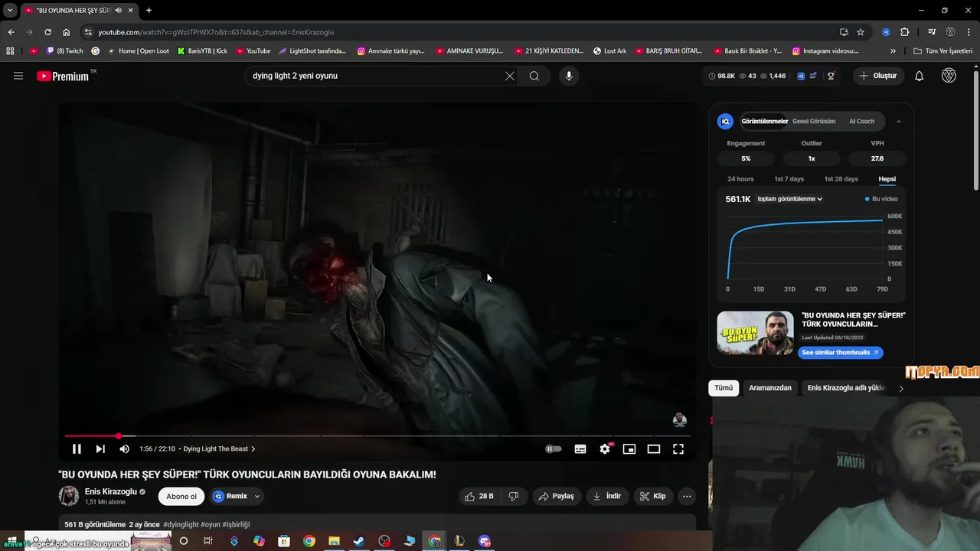Show hidden bookmarks with double chevron
Viewport: 980px width, 551px height.
pos(893,51)
